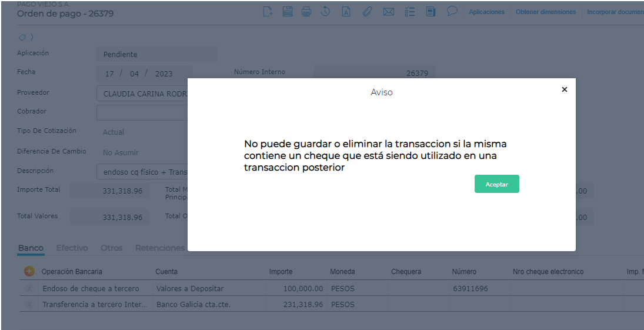This screenshot has width=644, height=330.
Task: Click the Descripción field endoso cq físico
Action: 142,172
